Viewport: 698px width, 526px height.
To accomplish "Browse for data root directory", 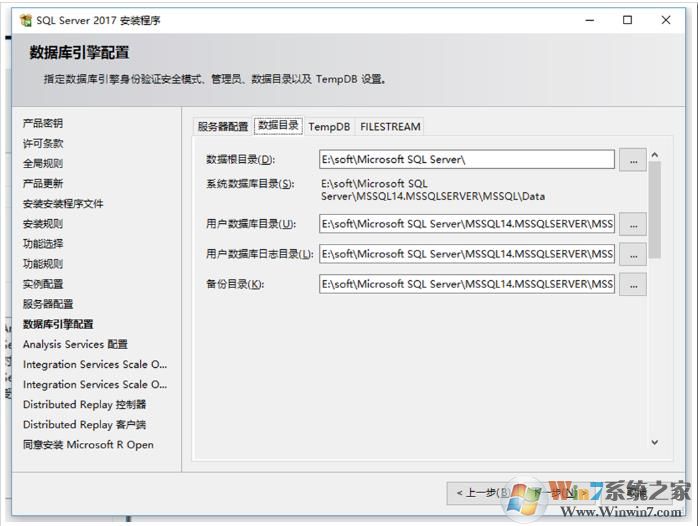I will [633, 160].
